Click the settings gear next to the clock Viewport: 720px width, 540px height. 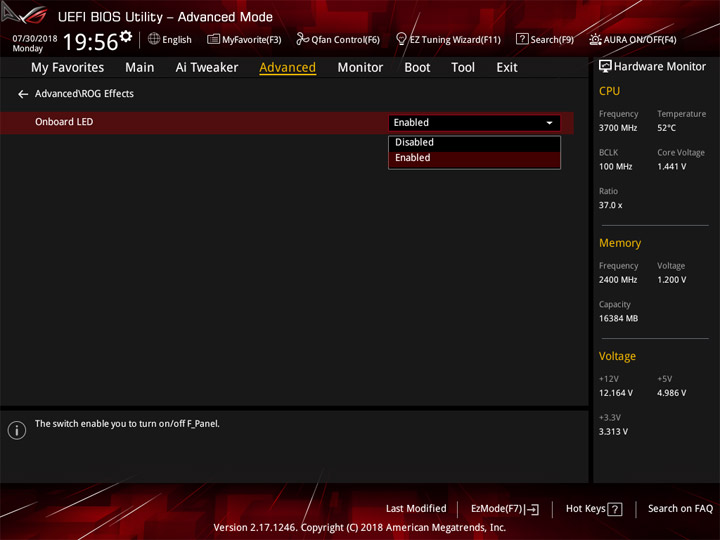pos(126,36)
